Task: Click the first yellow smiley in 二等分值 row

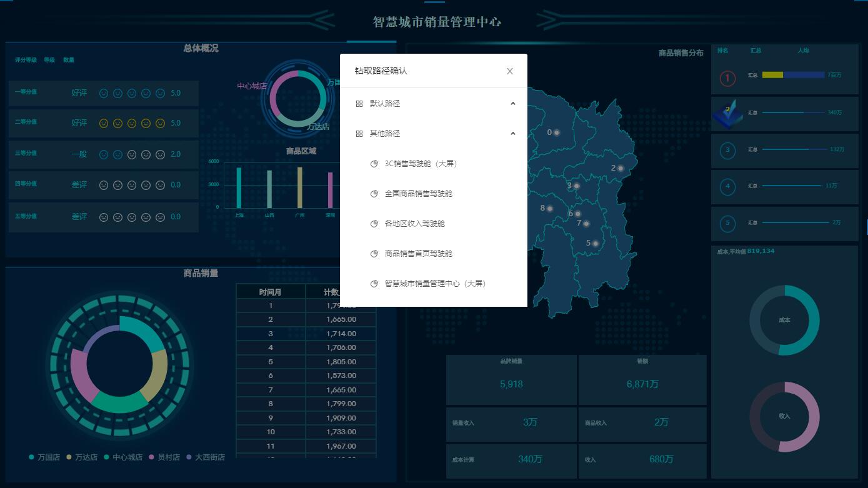Action: coord(104,123)
